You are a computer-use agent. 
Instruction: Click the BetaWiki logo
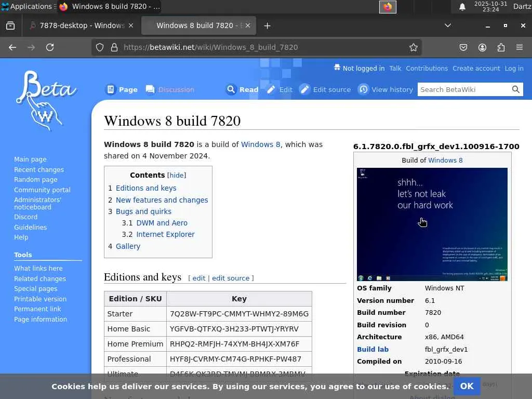[x=46, y=100]
